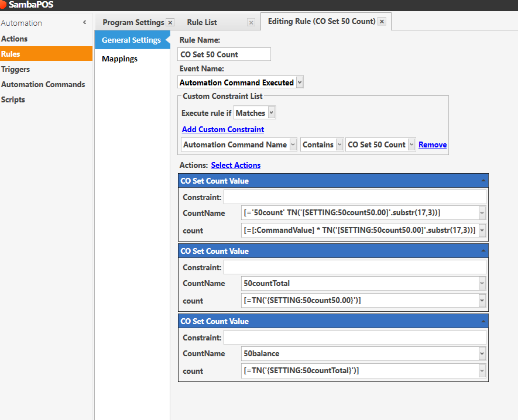Go to Triggers in the sidebar
Screen dimensions: 518x420
pyautogui.click(x=16, y=70)
